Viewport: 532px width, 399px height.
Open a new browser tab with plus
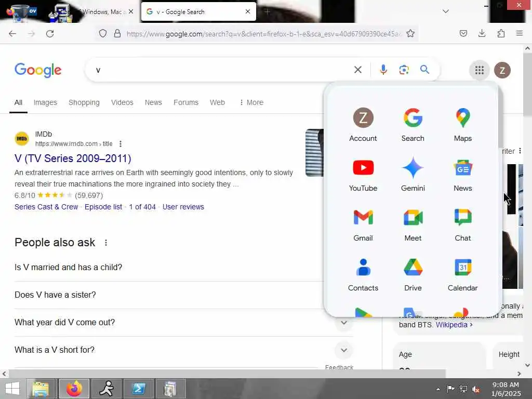tap(268, 11)
